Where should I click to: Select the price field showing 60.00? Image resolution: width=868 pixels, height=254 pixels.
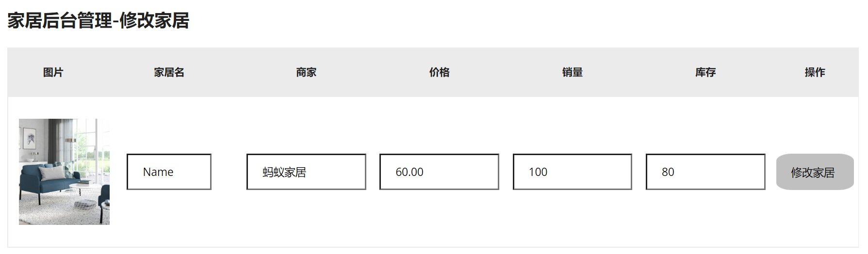coord(439,172)
